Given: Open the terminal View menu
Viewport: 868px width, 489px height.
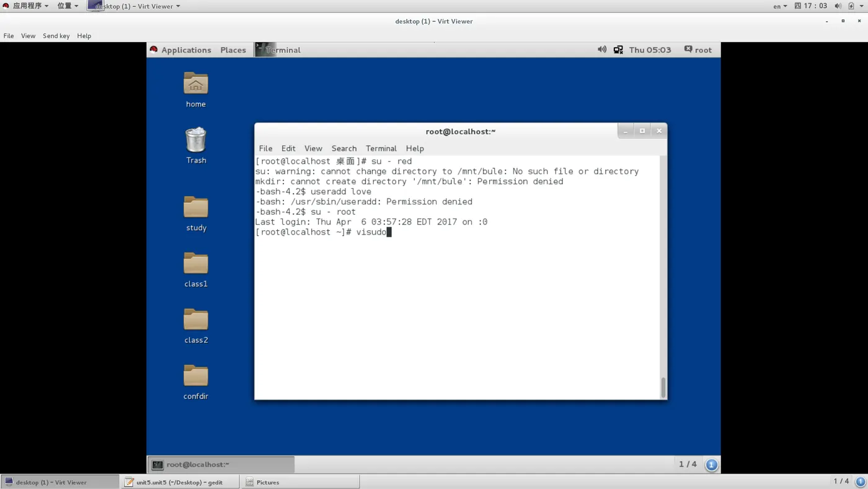Looking at the screenshot, I should (313, 148).
